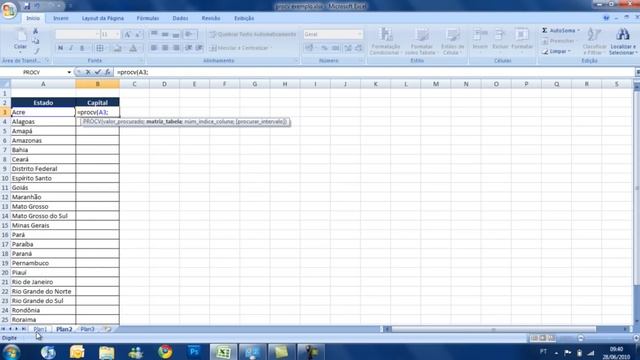The image size is (640, 360).
Task: Click Mesclar e Centralizar button
Action: pos(241,48)
